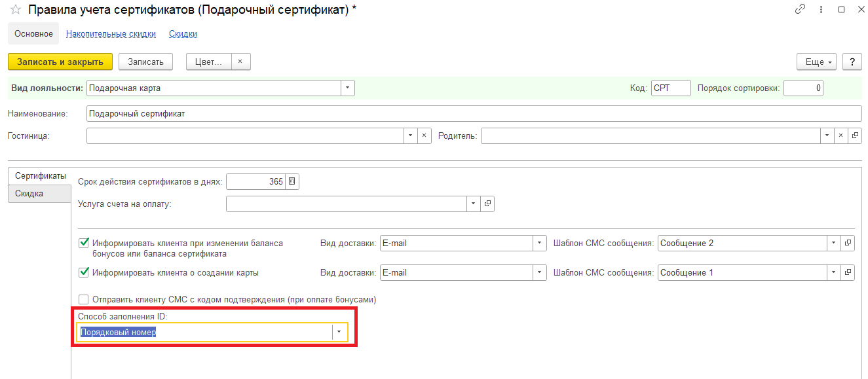Click the Порядок сортировки field
This screenshot has width=868, height=379.
point(803,88)
